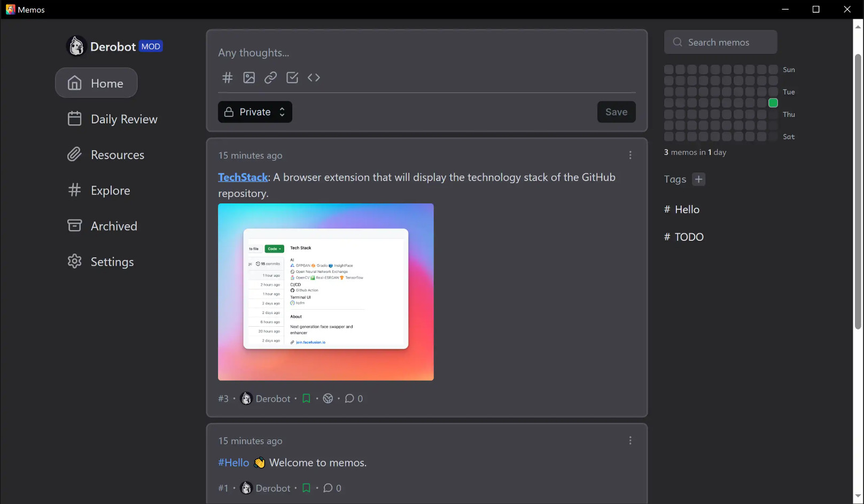
Task: Open the Derobot user profile menu
Action: pyautogui.click(x=114, y=47)
